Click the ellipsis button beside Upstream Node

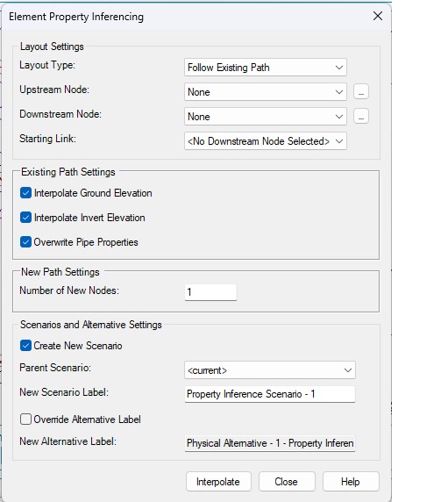pos(360,92)
